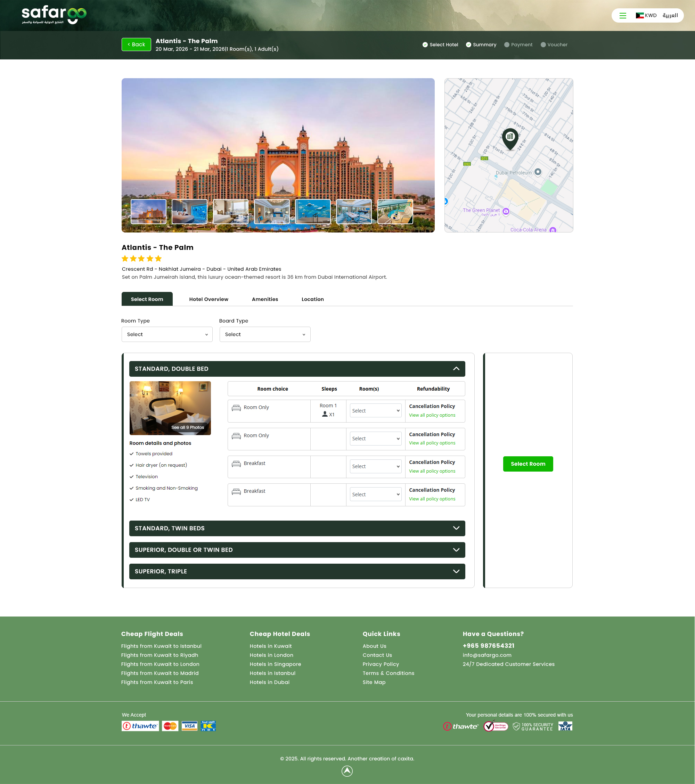This screenshot has width=695, height=784.
Task: Click the Voucher step indicator
Action: point(554,45)
